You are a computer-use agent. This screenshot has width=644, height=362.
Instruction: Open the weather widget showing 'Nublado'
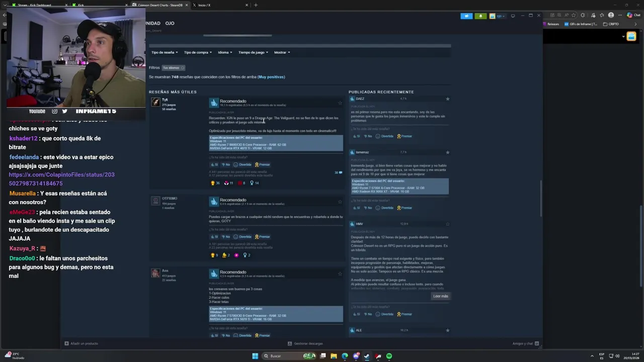pos(13,356)
